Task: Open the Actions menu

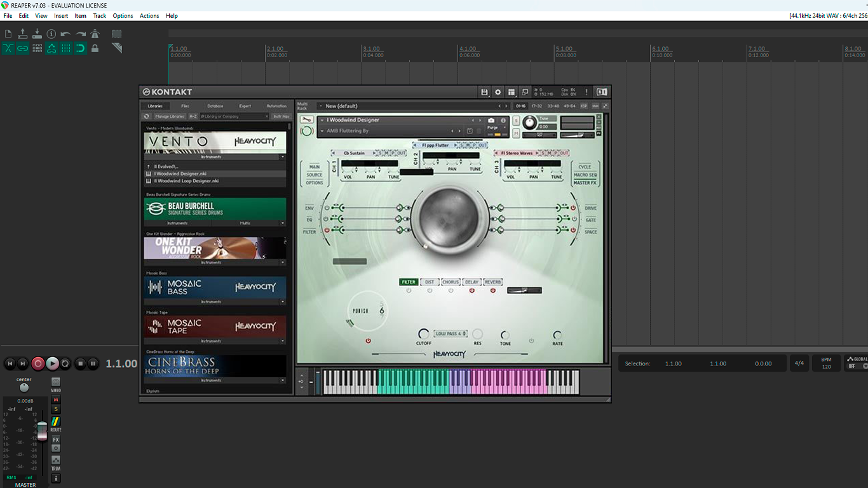Action: (x=149, y=16)
